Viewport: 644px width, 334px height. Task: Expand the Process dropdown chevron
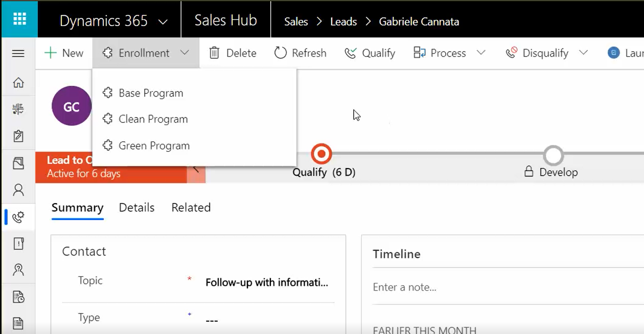tap(481, 53)
